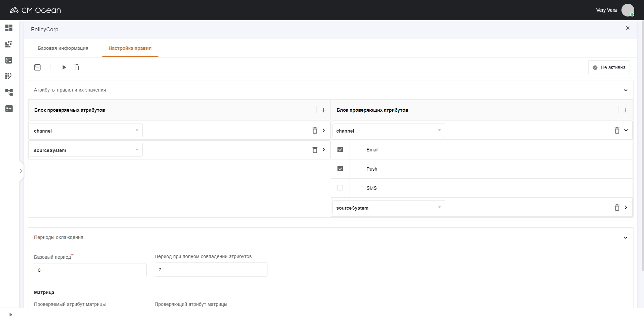This screenshot has height=320, width=644.
Task: Delete the left sourceSystem attribute row
Action: point(315,150)
